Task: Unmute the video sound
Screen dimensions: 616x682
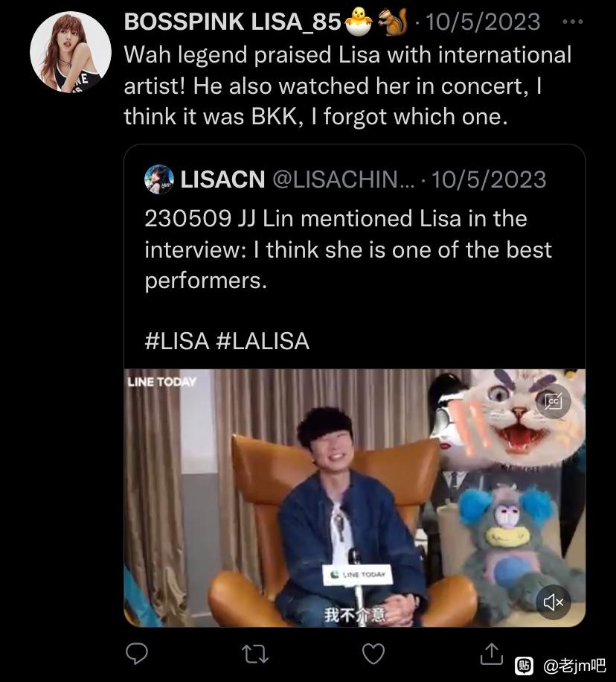Action: [x=554, y=602]
